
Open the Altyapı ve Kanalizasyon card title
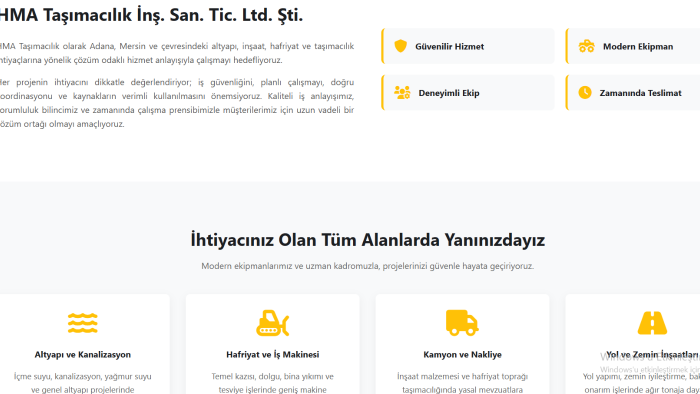click(83, 355)
